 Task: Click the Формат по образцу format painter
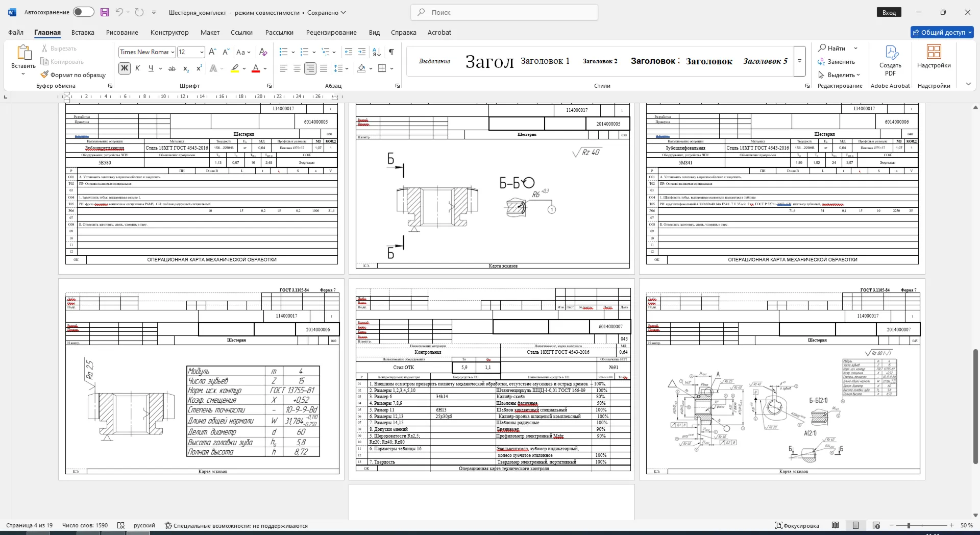pyautogui.click(x=73, y=75)
